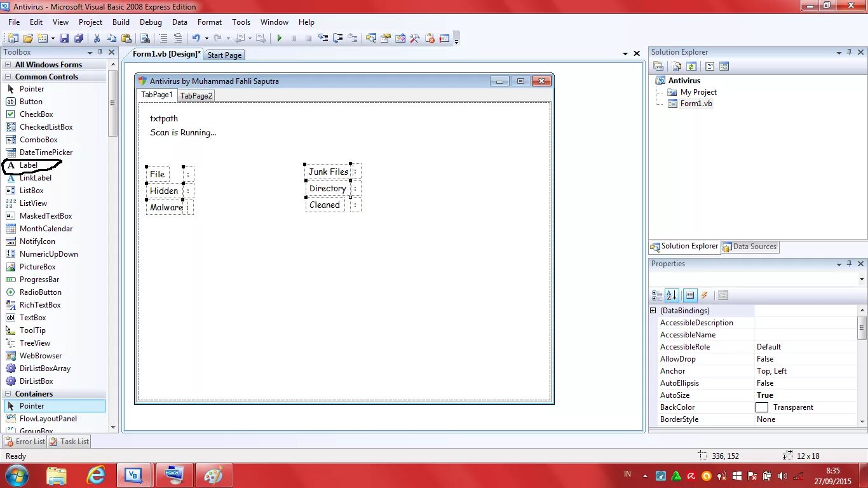This screenshot has height=488, width=868.
Task: Open the active documents list dropdown
Action: [625, 54]
